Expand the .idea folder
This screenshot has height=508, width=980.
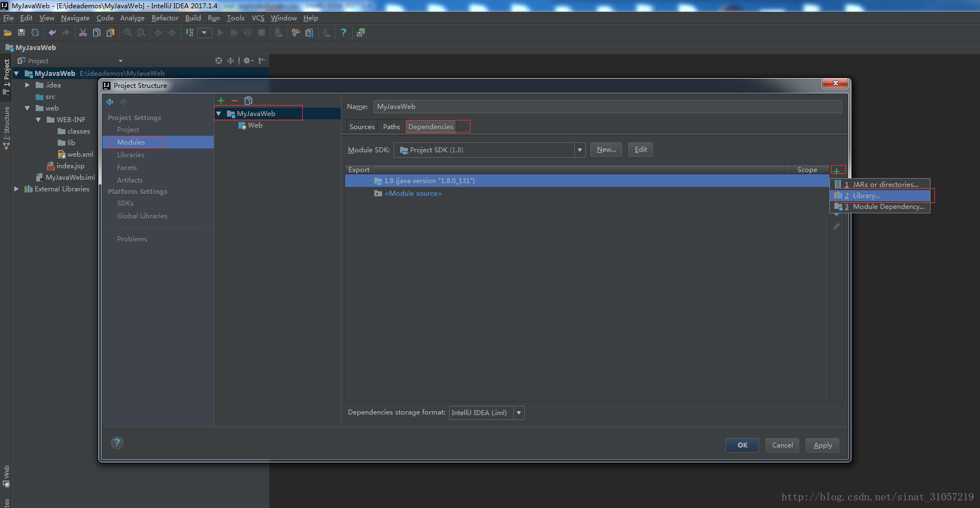coord(27,85)
